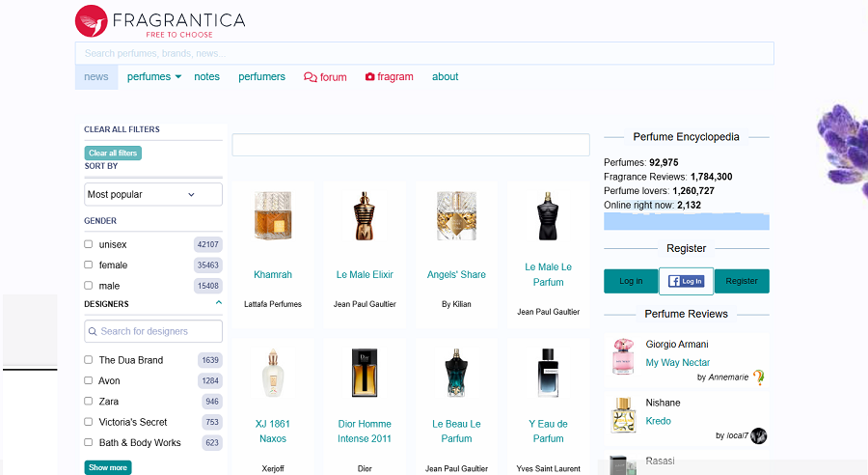Open the notes menu item
868x475 pixels.
tap(206, 76)
